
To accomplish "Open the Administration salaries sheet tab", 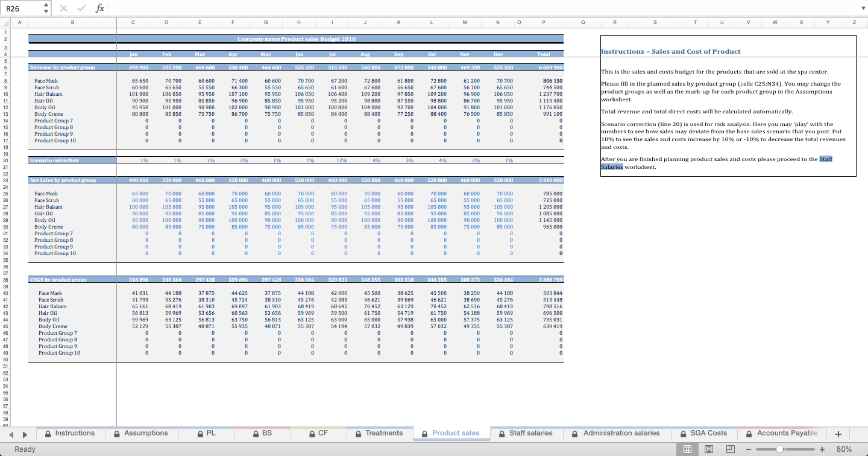I will 616,433.
